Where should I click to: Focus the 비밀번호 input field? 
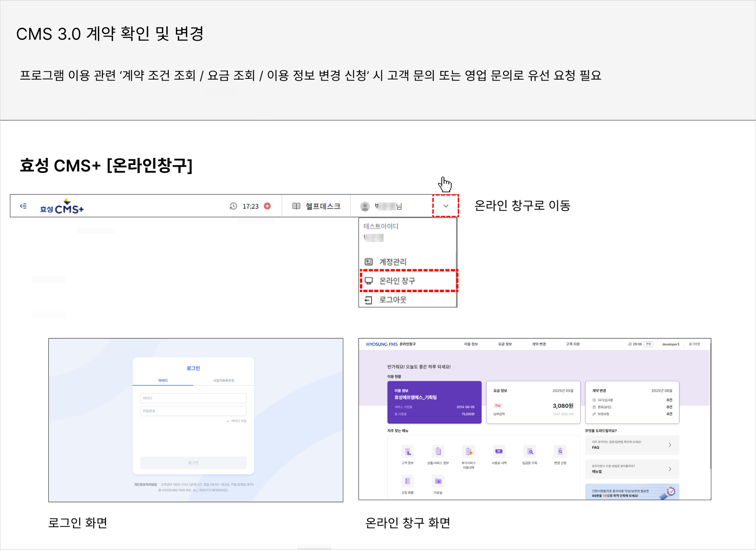point(193,411)
